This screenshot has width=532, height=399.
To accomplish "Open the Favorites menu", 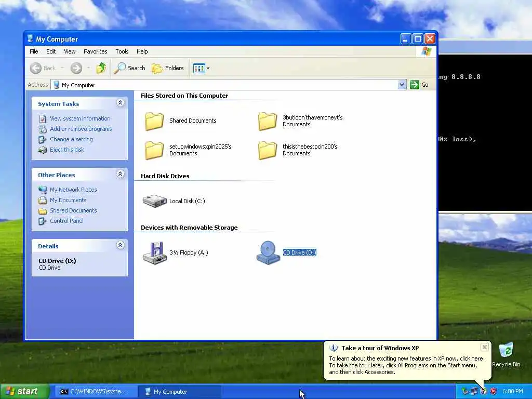I will [x=96, y=51].
